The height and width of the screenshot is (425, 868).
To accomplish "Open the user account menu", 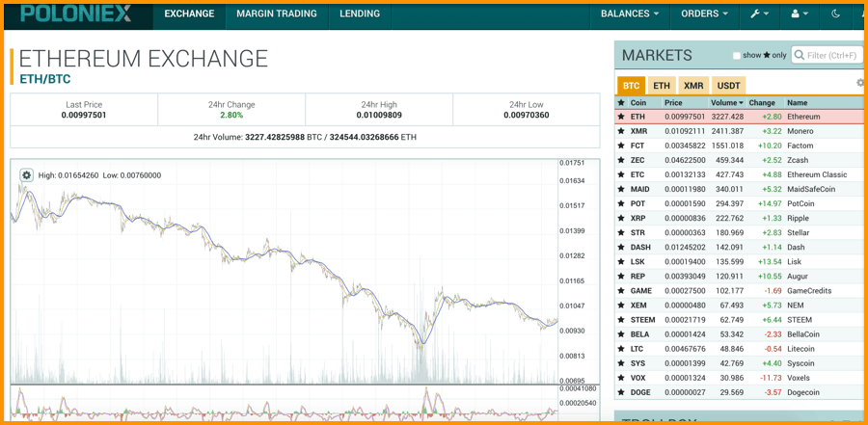I will pyautogui.click(x=800, y=14).
